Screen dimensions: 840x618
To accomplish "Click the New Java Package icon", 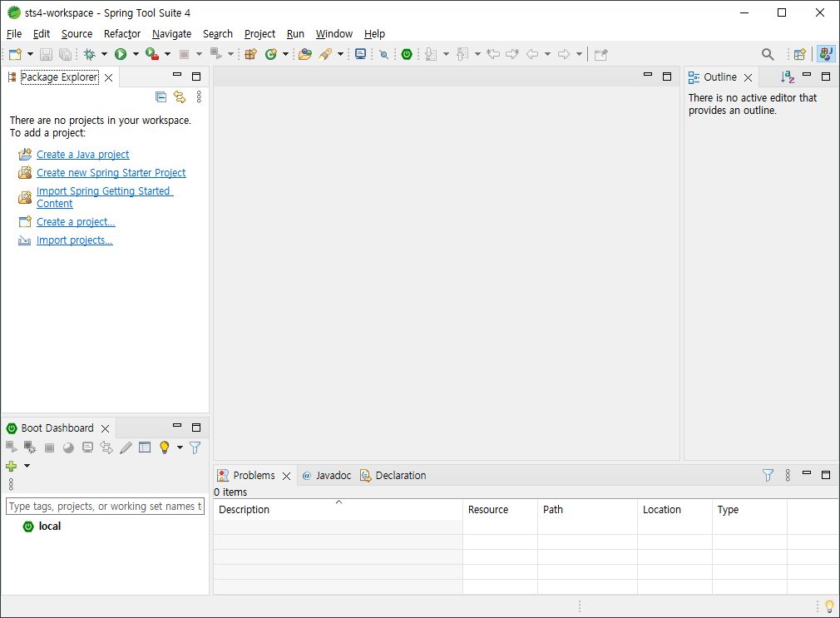I will (250, 54).
